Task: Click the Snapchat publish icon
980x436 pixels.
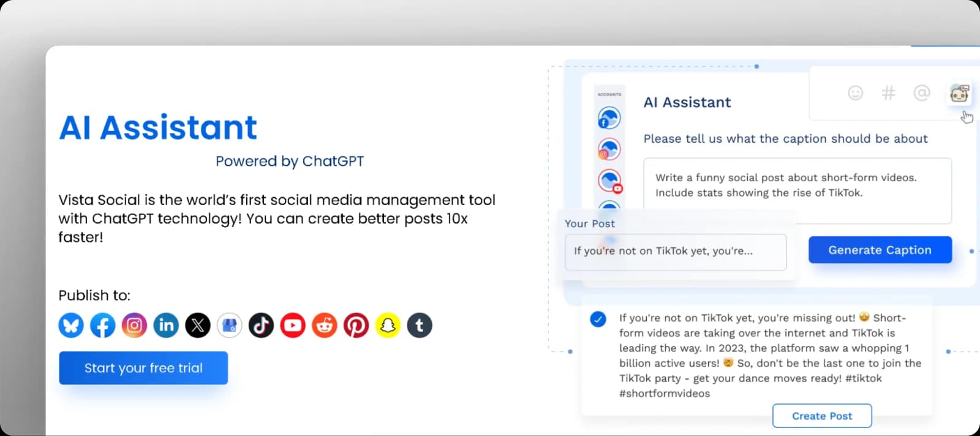Action: point(388,325)
